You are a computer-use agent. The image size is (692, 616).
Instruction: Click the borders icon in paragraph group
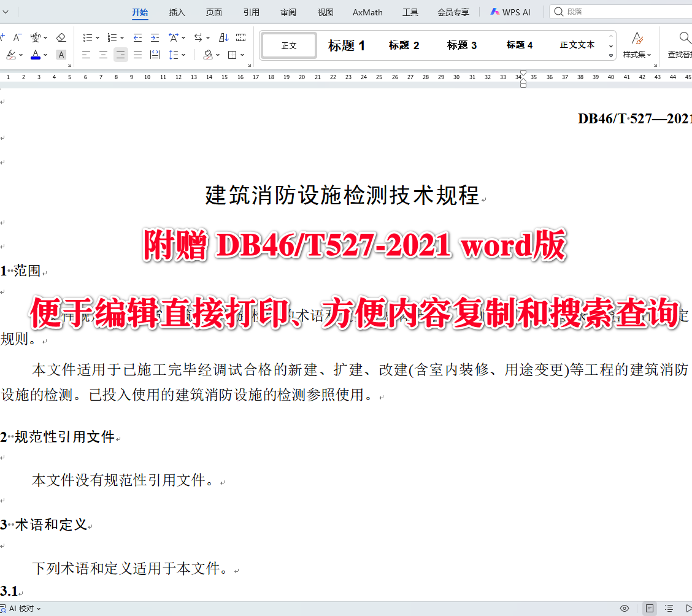coord(233,55)
